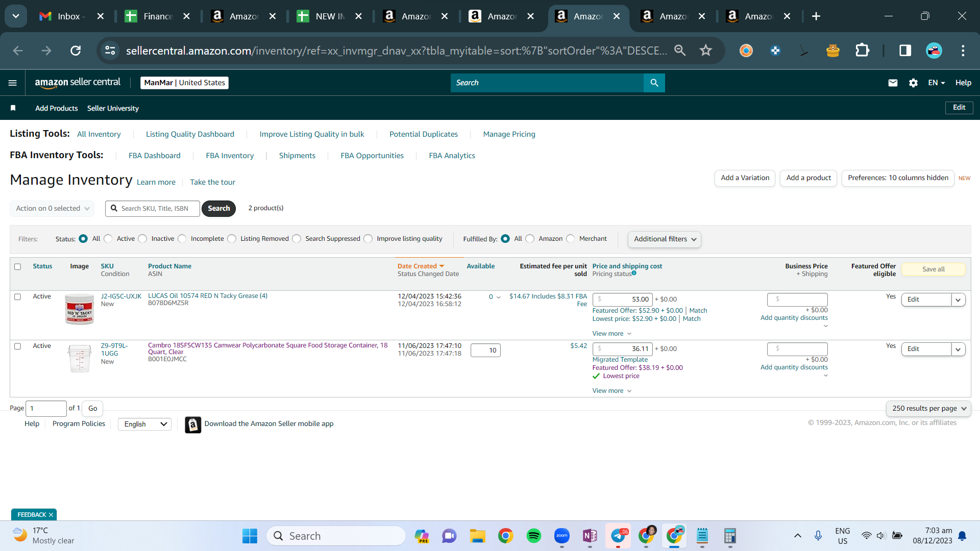Screen dimensions: 980x551
Task: Tick the select-all checkbox in table header
Action: (x=17, y=267)
